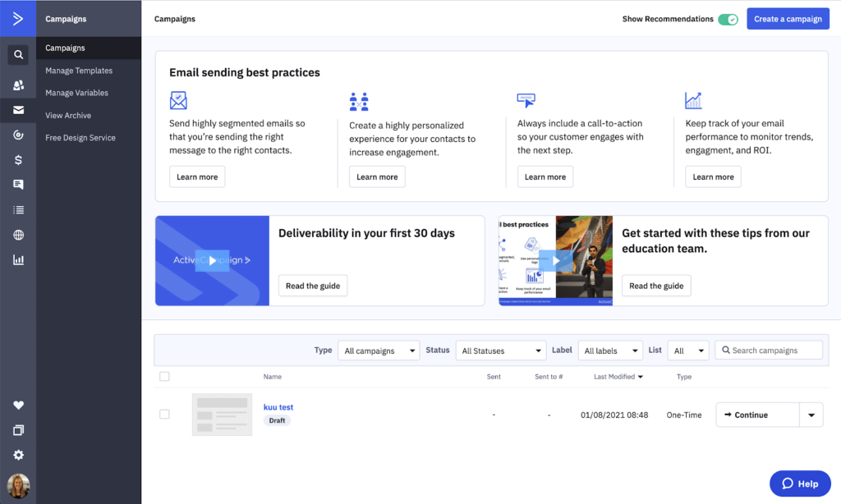Click the search icon in left sidebar

click(x=18, y=55)
